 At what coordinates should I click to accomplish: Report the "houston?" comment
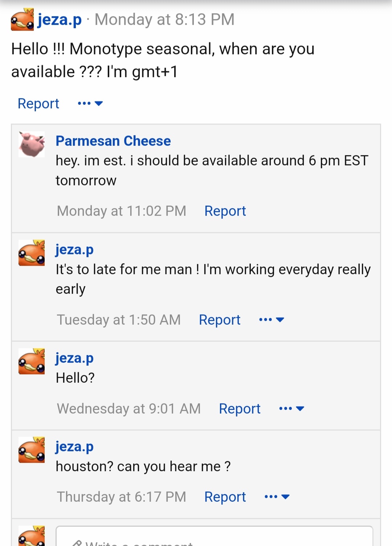point(225,497)
